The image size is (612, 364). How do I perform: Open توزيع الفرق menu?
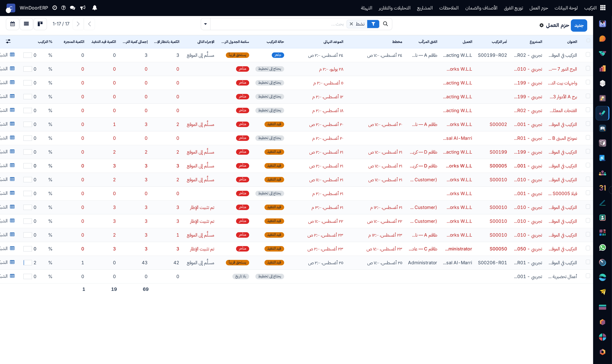(x=513, y=8)
